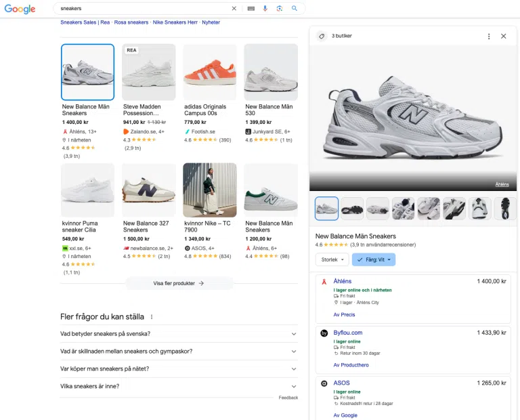
Task: Select the fourth shoe thumbnail in gallery
Action: coord(403,209)
